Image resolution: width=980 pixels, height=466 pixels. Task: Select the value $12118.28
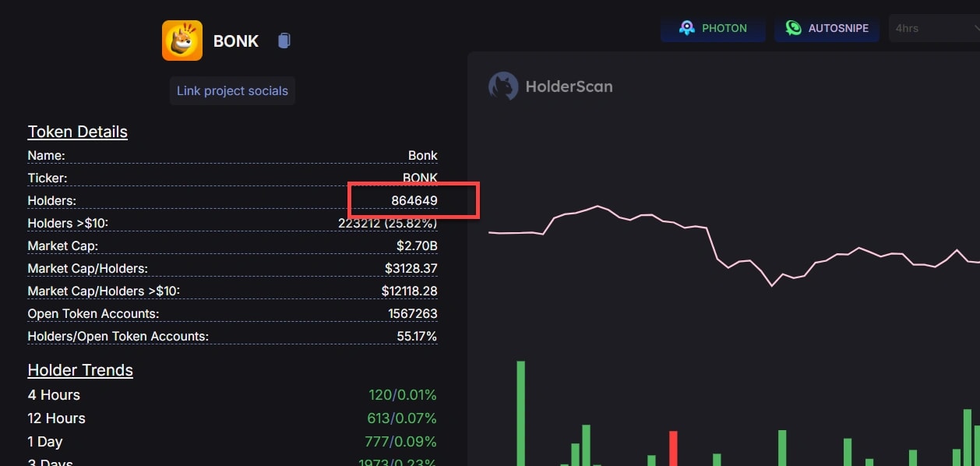410,291
